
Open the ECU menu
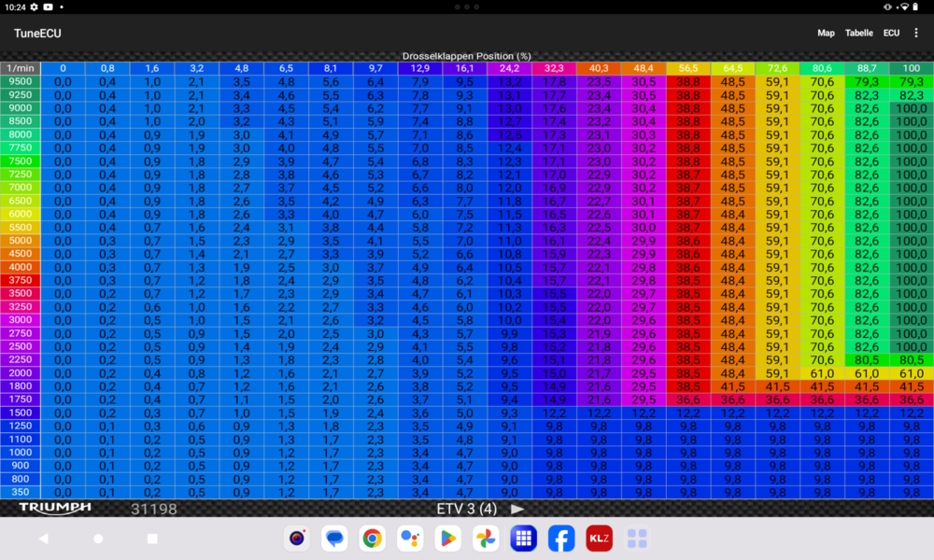[x=892, y=33]
